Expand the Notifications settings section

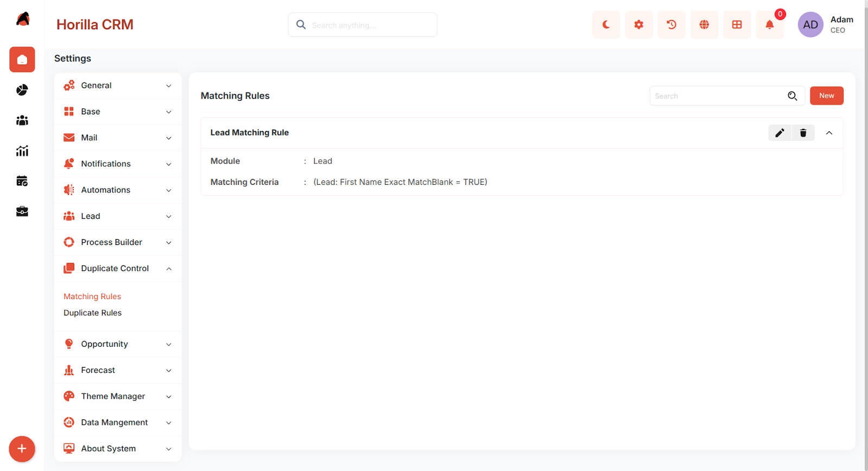pyautogui.click(x=118, y=164)
